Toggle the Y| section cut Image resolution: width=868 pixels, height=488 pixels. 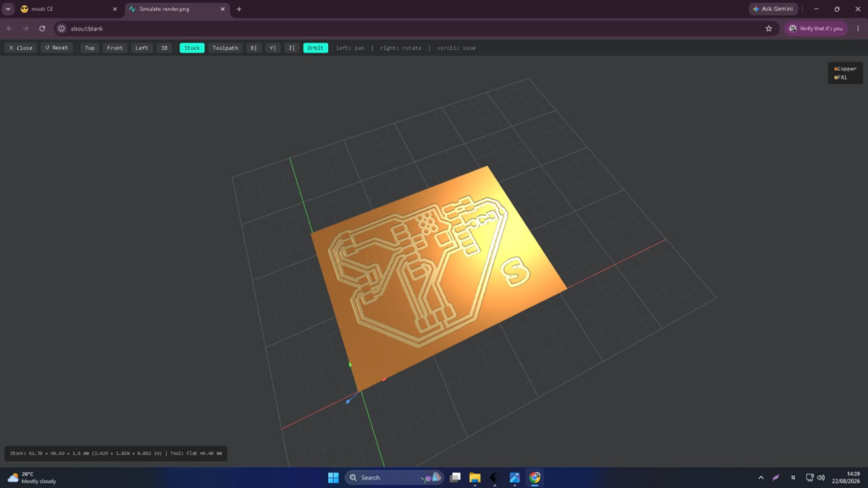coord(272,48)
